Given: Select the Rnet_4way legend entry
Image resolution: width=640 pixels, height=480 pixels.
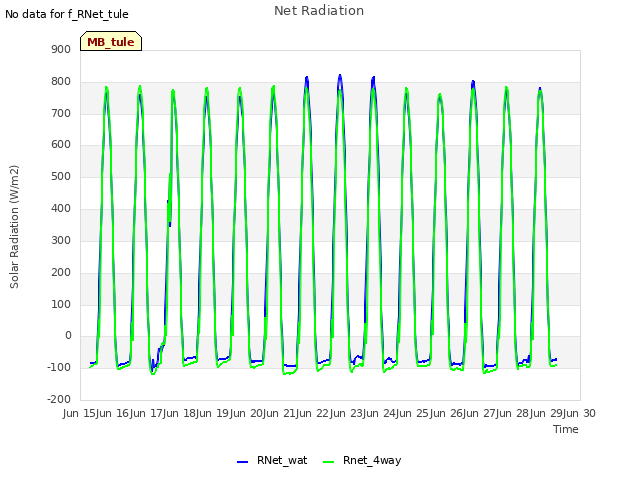Looking at the screenshot, I should 362,460.
